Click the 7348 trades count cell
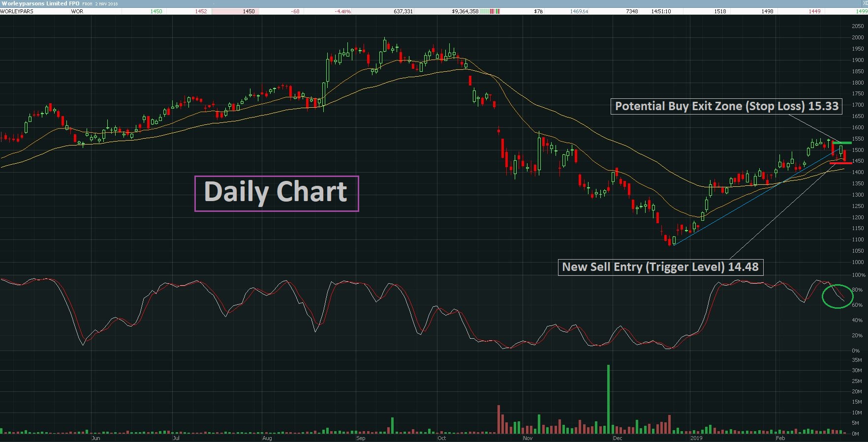 (x=632, y=11)
